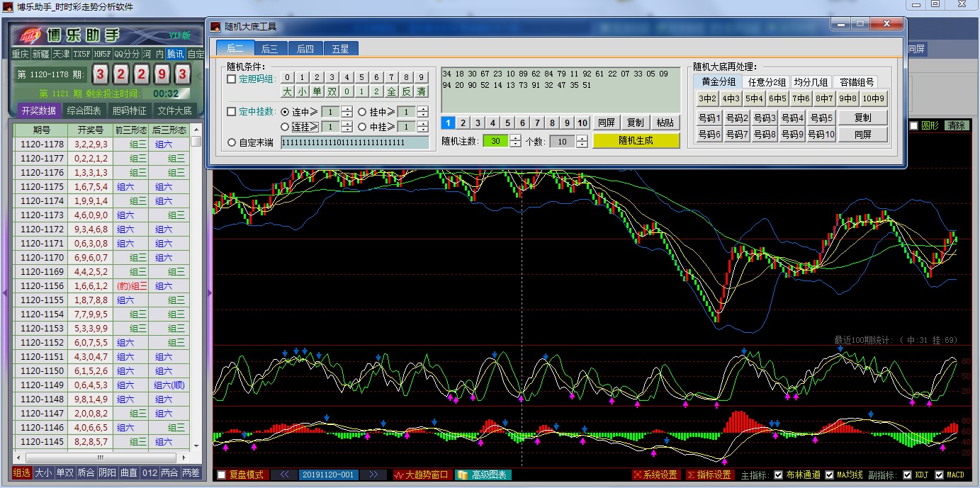
Task: Switch to the 后三 tab
Action: tap(269, 48)
